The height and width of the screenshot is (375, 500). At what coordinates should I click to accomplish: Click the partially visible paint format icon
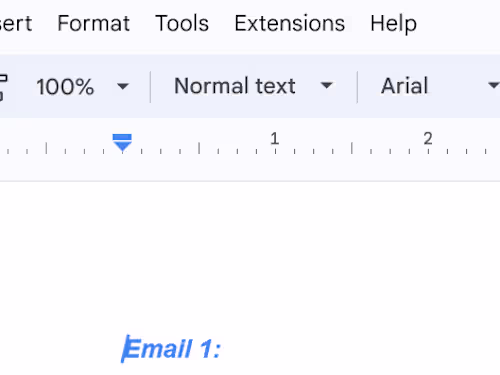point(3,87)
